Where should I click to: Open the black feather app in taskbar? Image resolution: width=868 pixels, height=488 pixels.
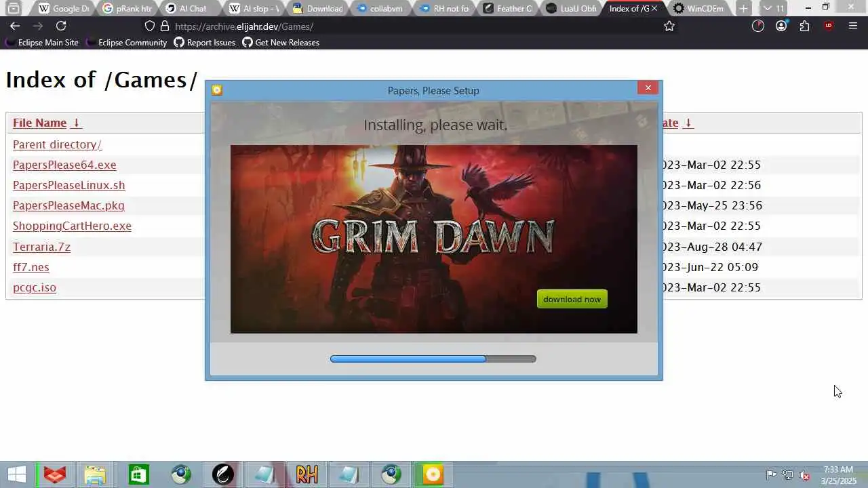(222, 474)
